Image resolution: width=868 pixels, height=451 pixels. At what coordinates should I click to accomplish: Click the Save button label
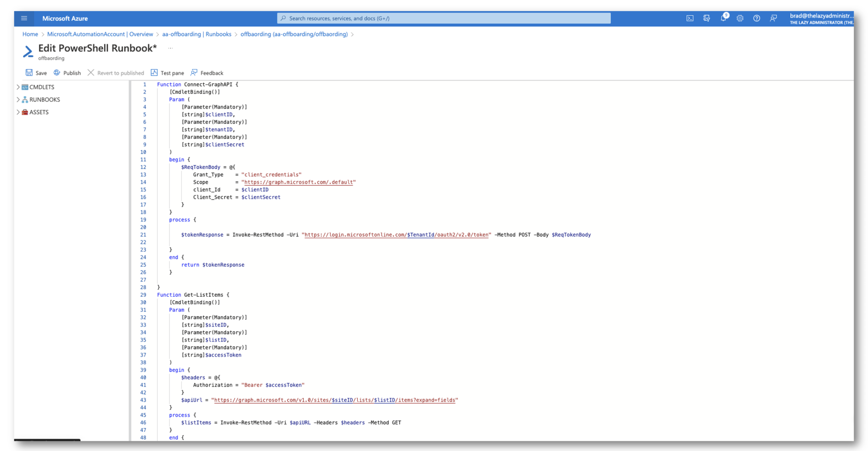41,73
